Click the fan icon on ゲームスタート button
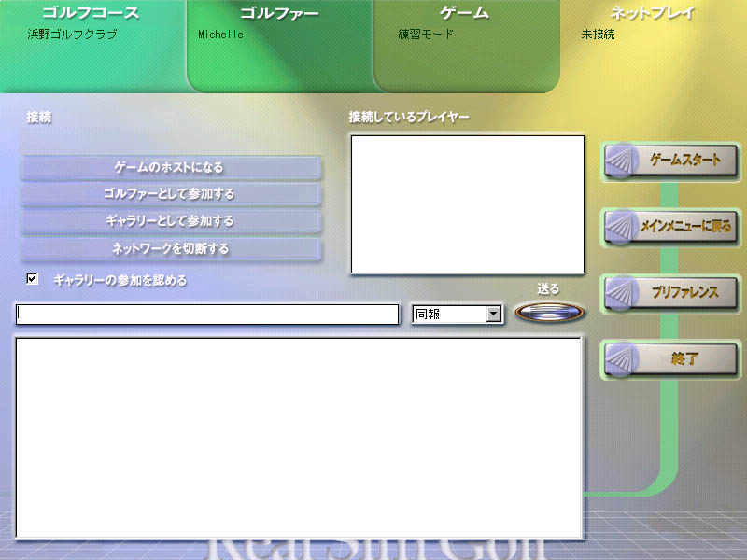Viewport: 747px width, 560px height. point(619,161)
